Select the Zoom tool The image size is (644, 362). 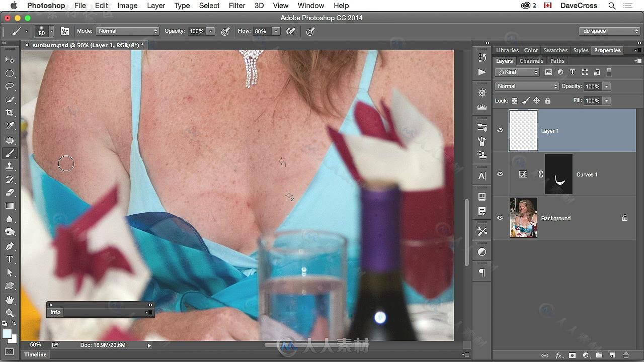coord(10,313)
